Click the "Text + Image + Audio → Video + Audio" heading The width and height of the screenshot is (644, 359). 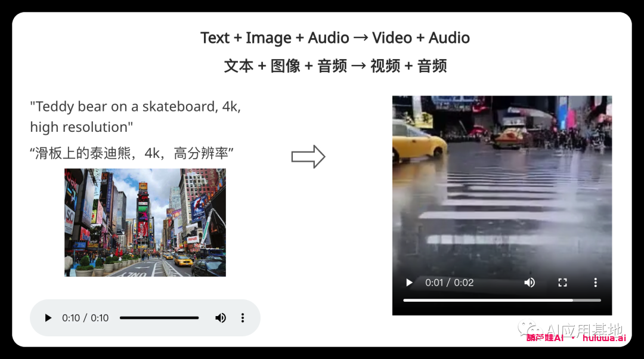[x=335, y=38]
